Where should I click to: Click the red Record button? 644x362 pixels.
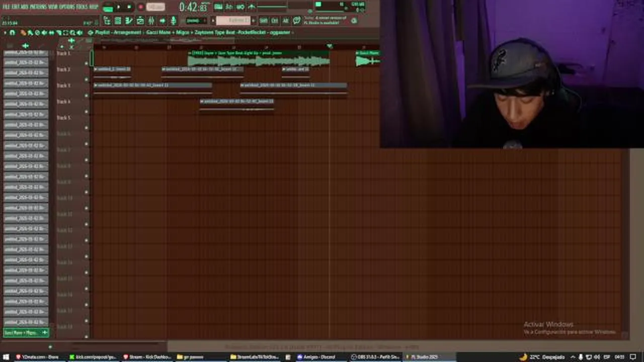[140, 8]
